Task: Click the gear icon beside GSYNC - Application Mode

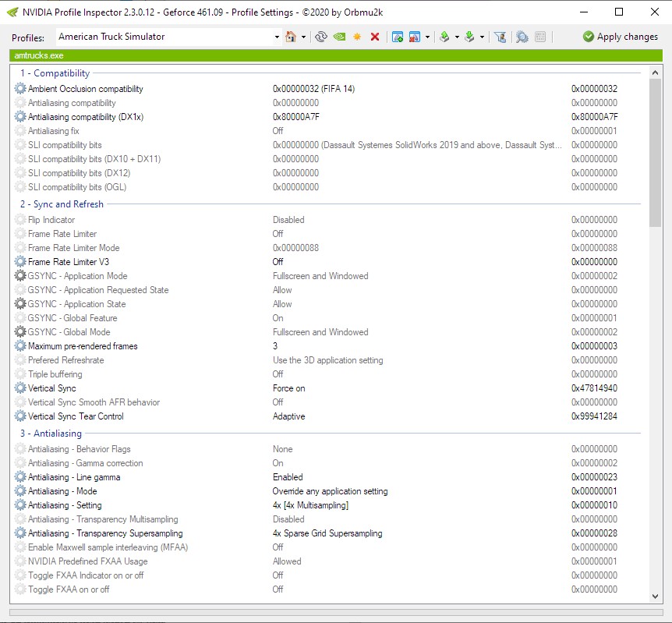Action: (x=20, y=276)
